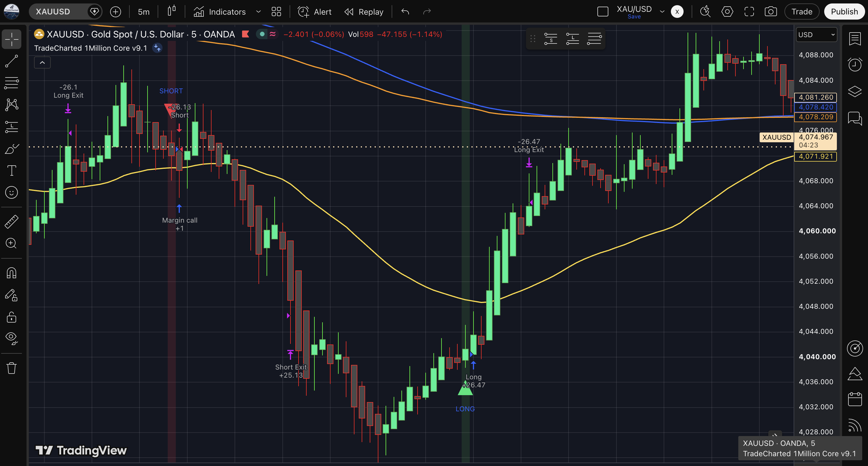Open the Alerts panel clock icon

point(855,64)
